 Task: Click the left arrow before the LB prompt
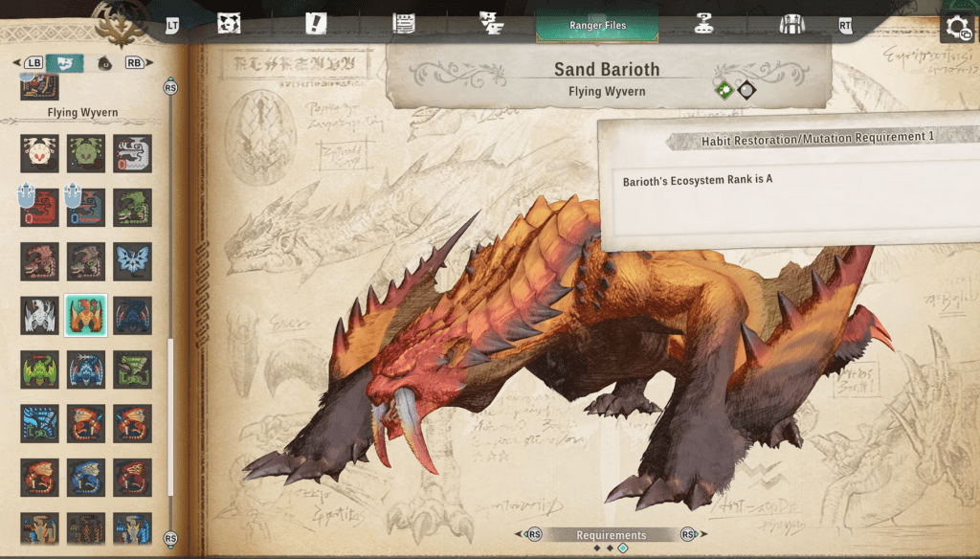pos(14,60)
